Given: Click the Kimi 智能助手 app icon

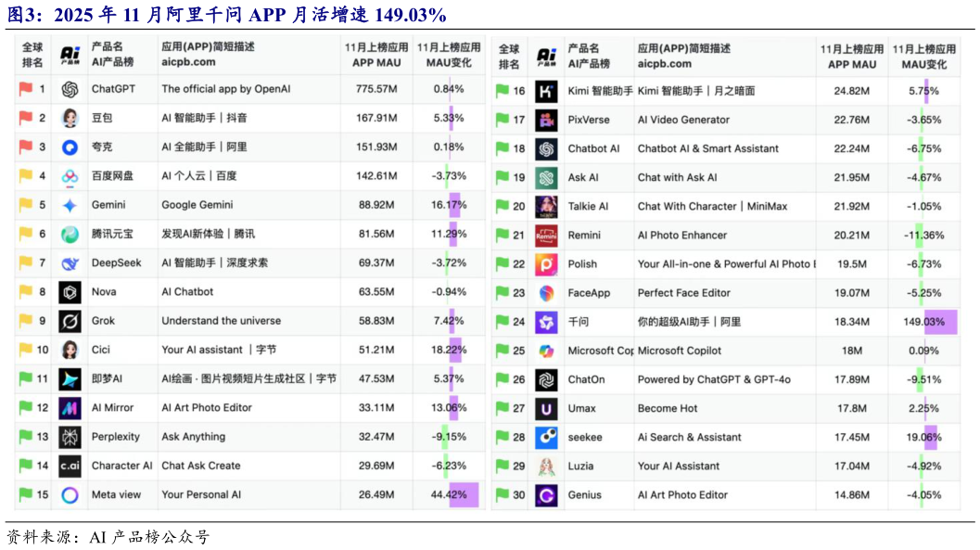Looking at the screenshot, I should point(546,91).
